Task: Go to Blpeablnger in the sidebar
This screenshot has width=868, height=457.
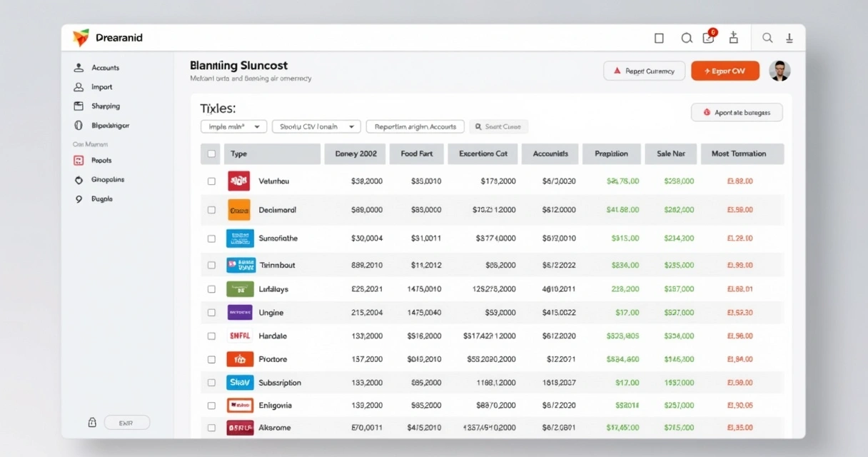Action: click(111, 126)
